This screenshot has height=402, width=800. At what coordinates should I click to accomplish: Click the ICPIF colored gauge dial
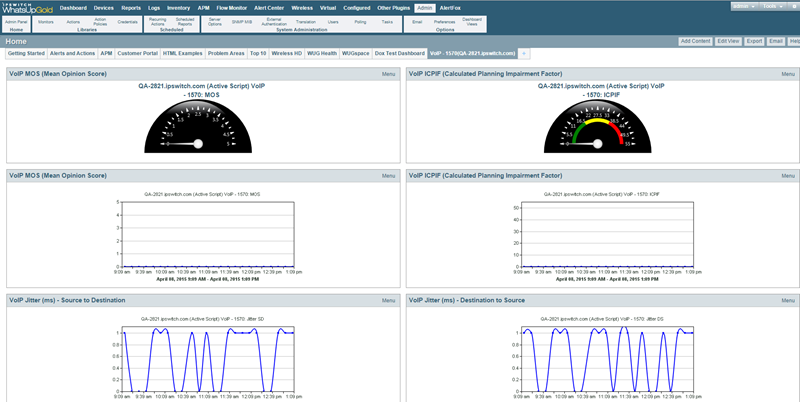point(597,127)
